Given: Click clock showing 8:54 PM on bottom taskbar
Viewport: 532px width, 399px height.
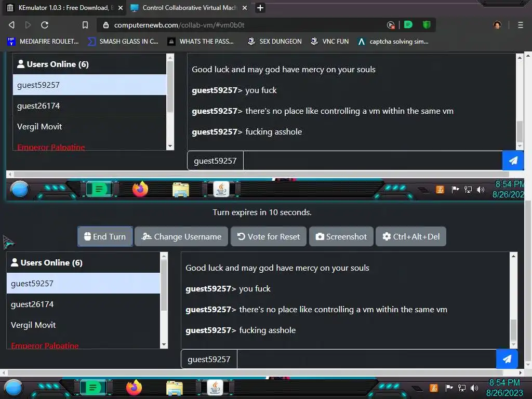Looking at the screenshot, I should [x=504, y=388].
